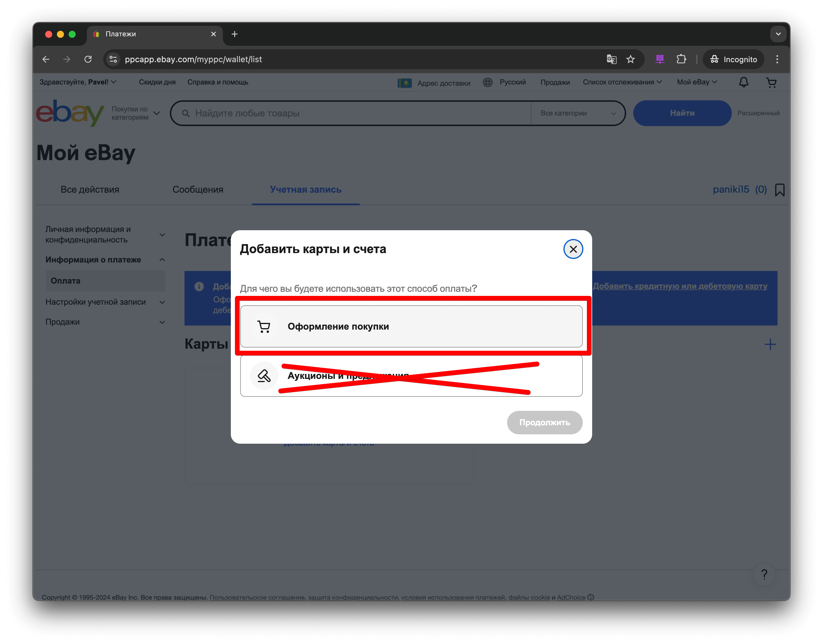
Task: Click the eBay logo
Action: (70, 113)
